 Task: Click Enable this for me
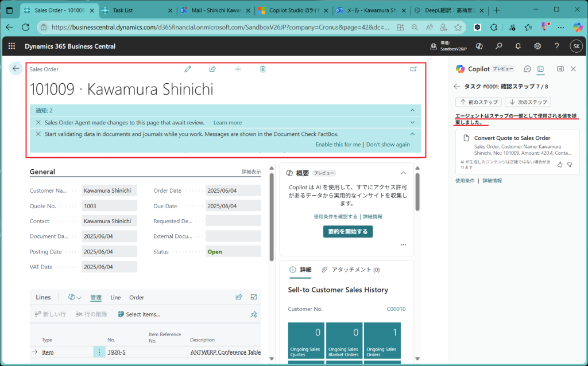pyautogui.click(x=338, y=145)
